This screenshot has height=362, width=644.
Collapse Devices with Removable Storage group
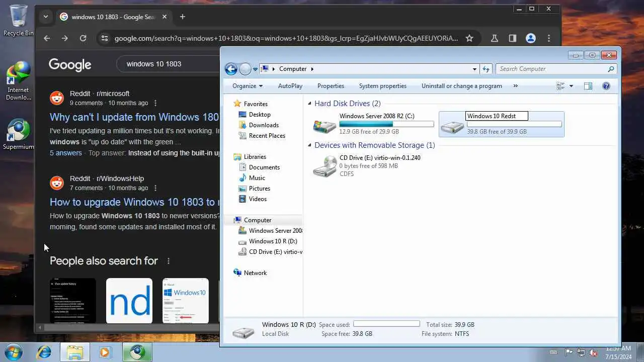pyautogui.click(x=310, y=145)
